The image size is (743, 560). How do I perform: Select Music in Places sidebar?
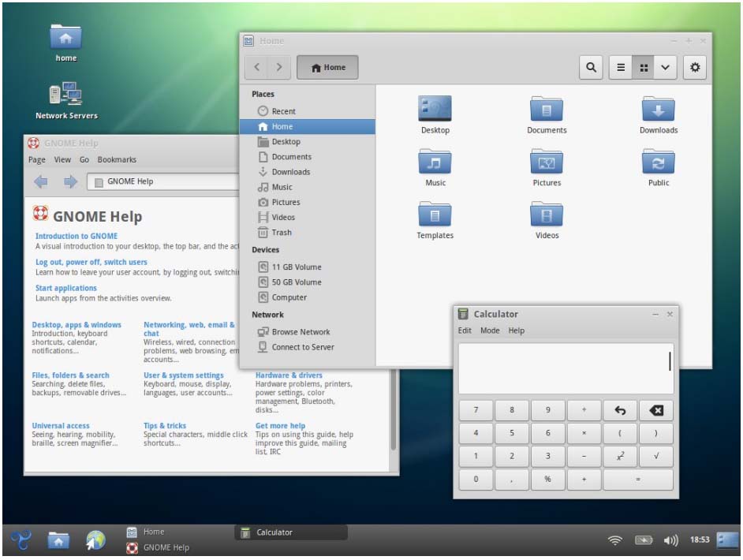pos(307,187)
